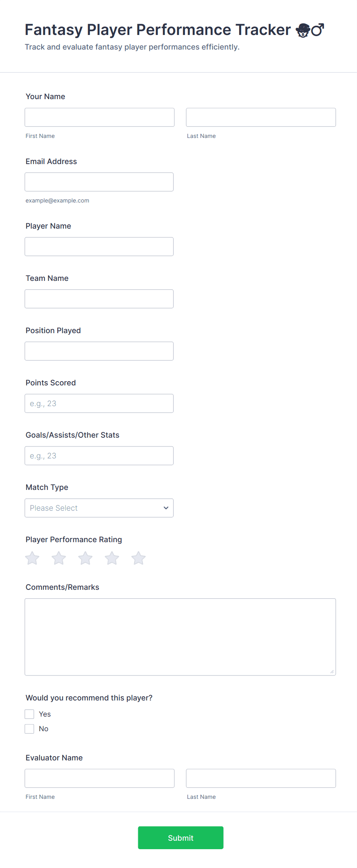Image resolution: width=357 pixels, height=868 pixels.
Task: Rate player one star
Action: coord(32,558)
